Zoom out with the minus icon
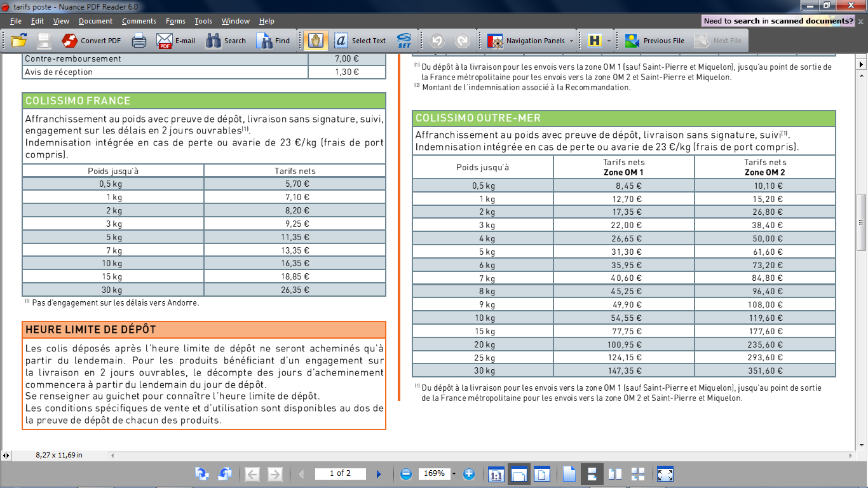 click(406, 473)
